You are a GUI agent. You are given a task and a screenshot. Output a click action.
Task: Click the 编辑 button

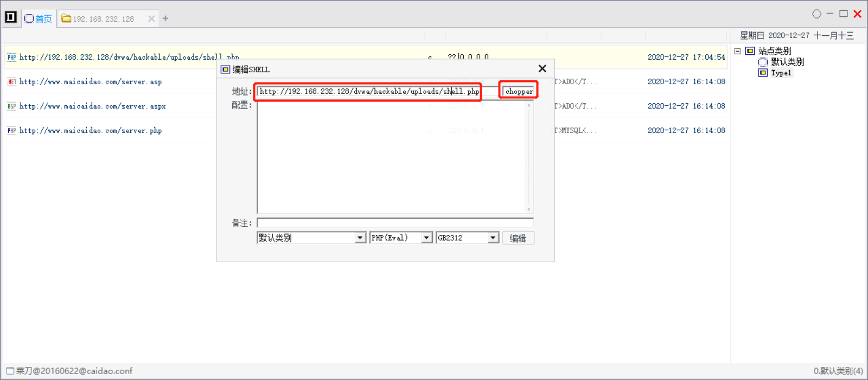pos(518,238)
